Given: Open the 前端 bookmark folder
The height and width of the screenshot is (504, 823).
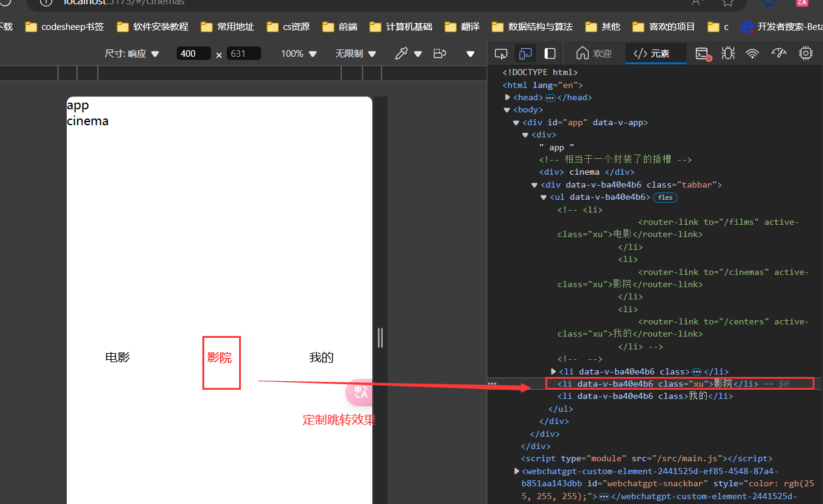Looking at the screenshot, I should (340, 27).
